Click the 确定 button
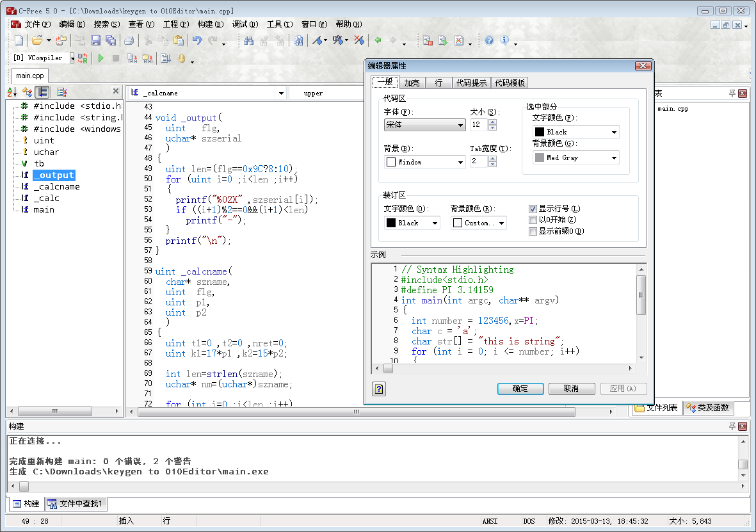 pos(520,389)
